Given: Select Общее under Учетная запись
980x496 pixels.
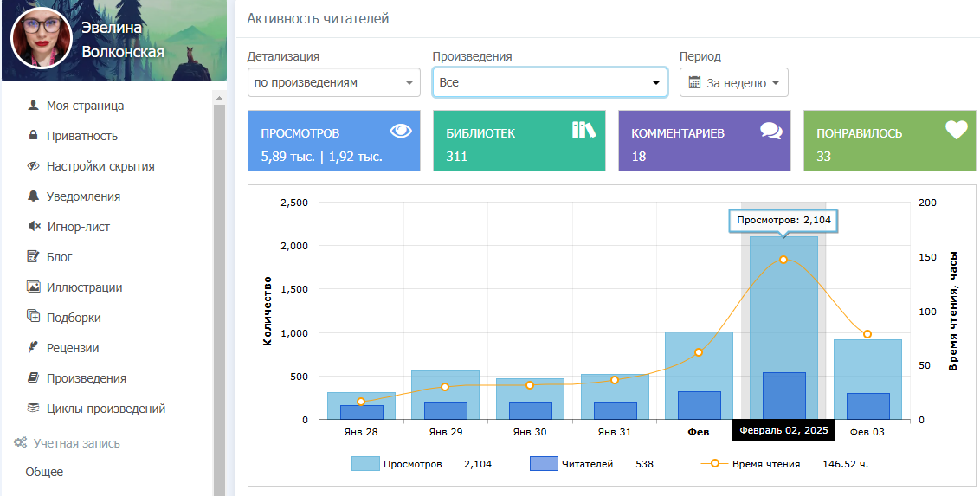Looking at the screenshot, I should click(x=44, y=472).
